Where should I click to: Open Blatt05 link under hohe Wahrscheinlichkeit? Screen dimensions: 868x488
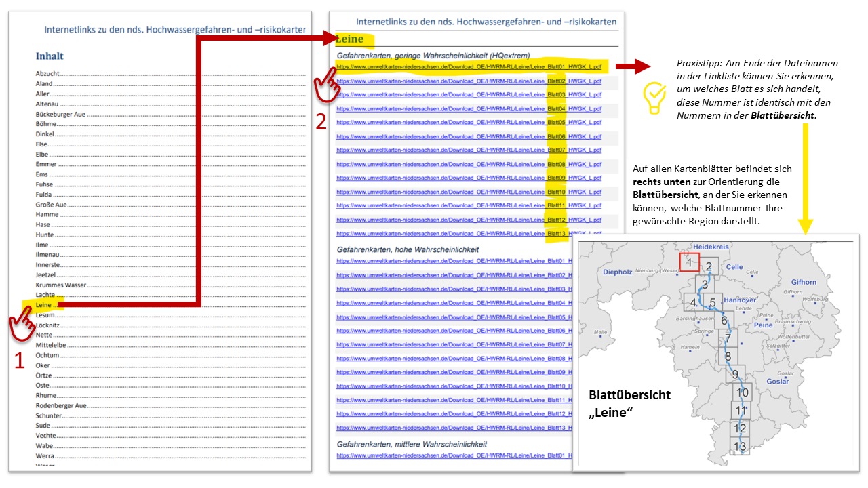[x=454, y=317]
